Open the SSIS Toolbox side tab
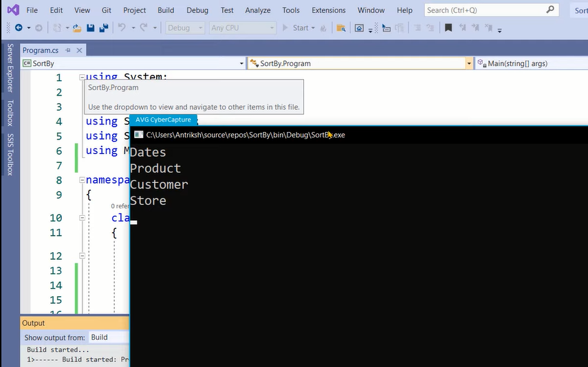The height and width of the screenshot is (367, 588). click(10, 155)
